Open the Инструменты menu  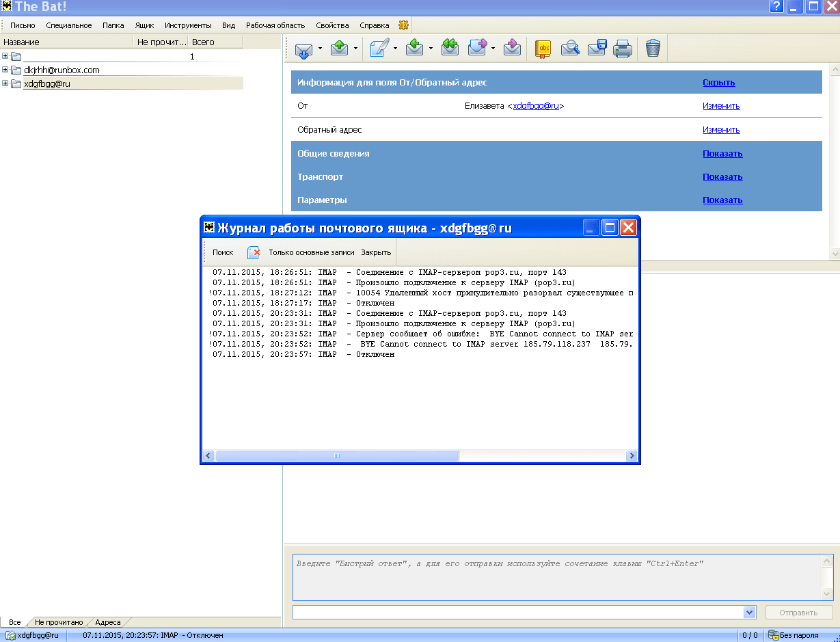188,25
